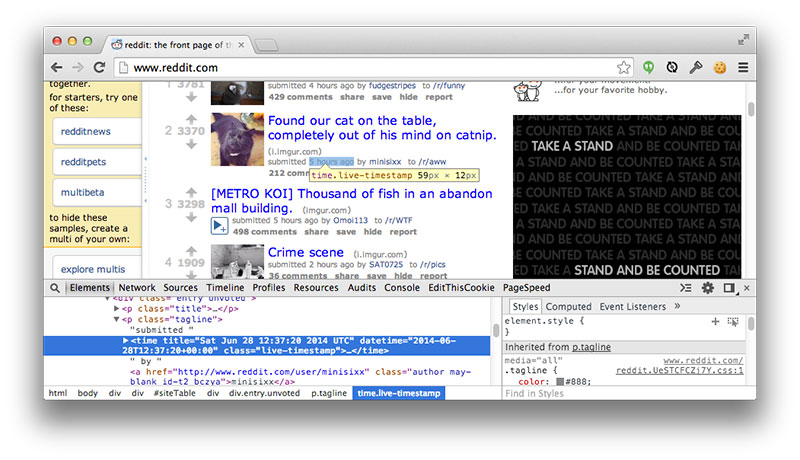Select the Elements tab

click(90, 288)
